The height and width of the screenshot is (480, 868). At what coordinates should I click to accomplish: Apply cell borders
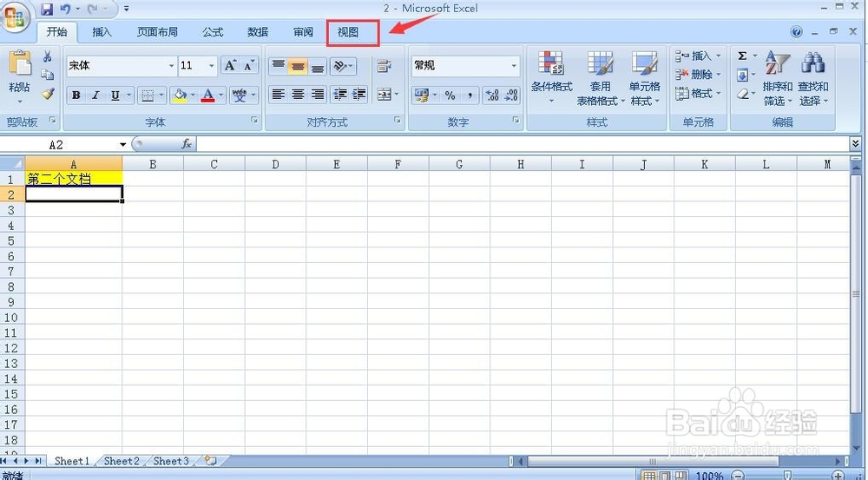coord(148,95)
